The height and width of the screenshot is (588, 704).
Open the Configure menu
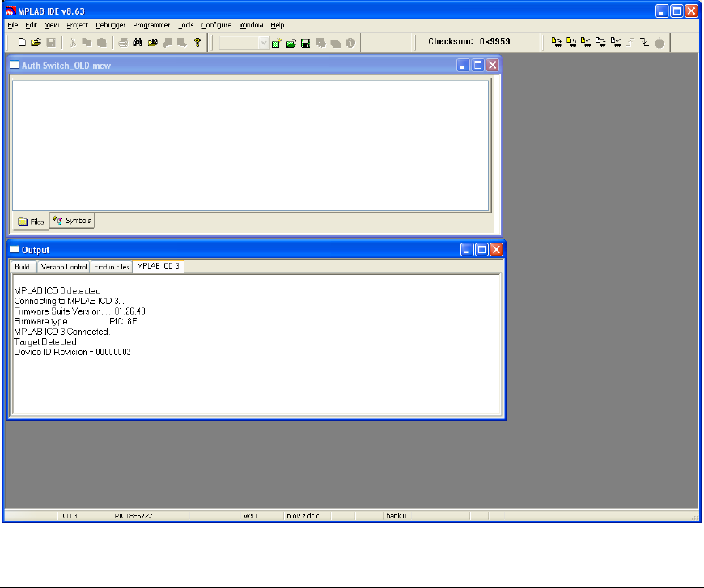tap(216, 25)
